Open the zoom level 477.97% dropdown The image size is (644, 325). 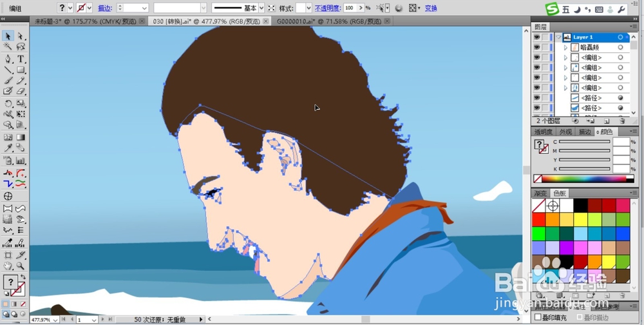(x=55, y=320)
